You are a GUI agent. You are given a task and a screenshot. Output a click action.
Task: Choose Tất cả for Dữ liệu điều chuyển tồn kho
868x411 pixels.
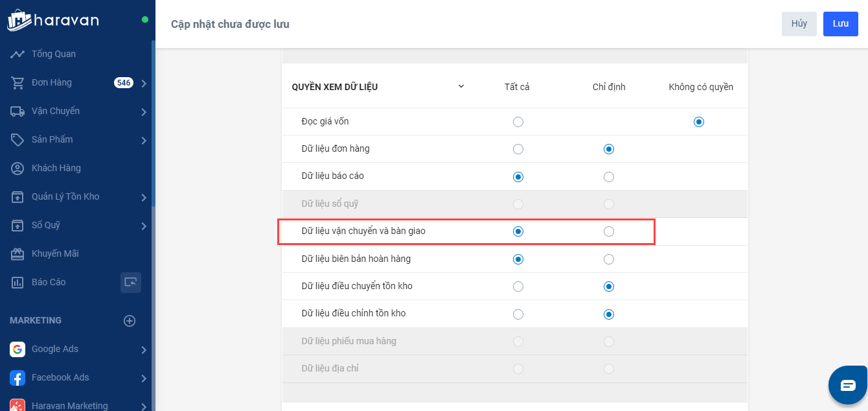(x=518, y=287)
